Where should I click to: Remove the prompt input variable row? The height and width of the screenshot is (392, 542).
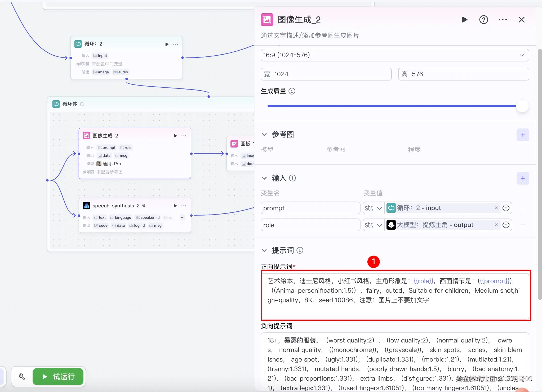(x=523, y=208)
